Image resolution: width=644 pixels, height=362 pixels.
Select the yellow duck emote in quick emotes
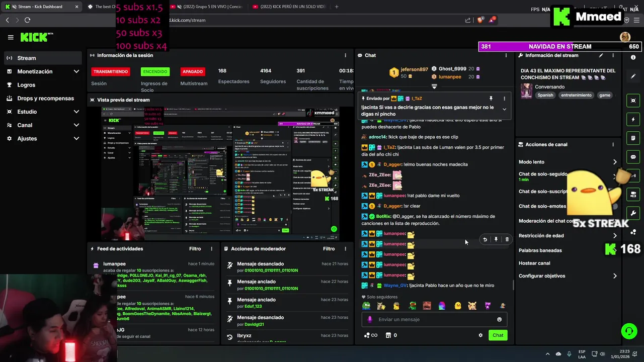point(457,306)
